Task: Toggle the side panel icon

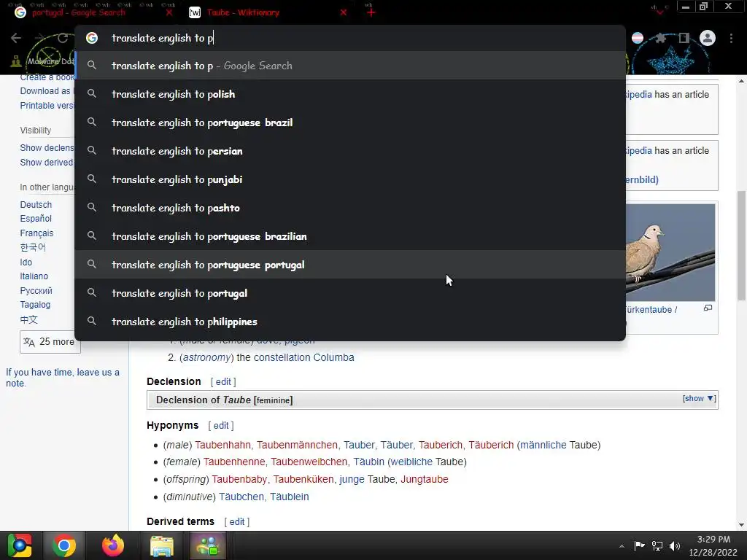Action: click(x=684, y=38)
